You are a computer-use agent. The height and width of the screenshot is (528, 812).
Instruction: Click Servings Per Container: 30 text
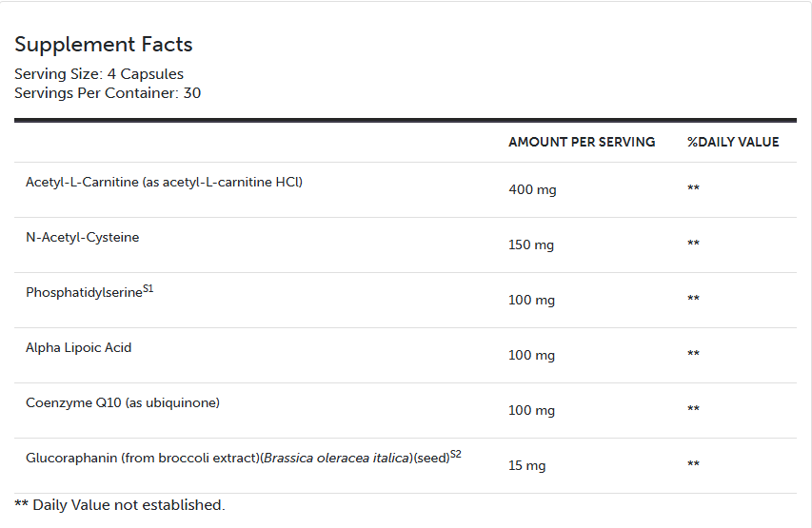coord(108,93)
